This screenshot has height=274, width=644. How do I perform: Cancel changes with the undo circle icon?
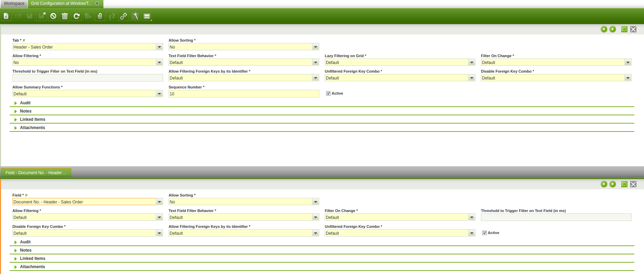click(53, 16)
